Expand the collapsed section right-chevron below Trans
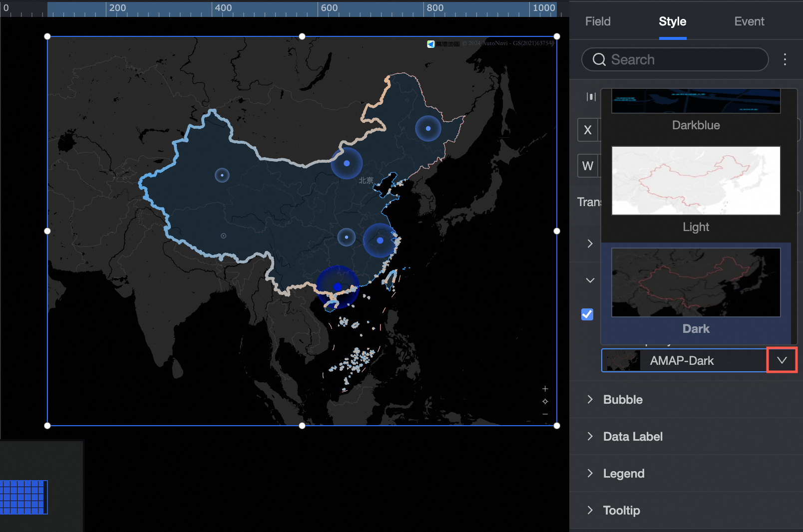The height and width of the screenshot is (532, 803). click(x=590, y=244)
